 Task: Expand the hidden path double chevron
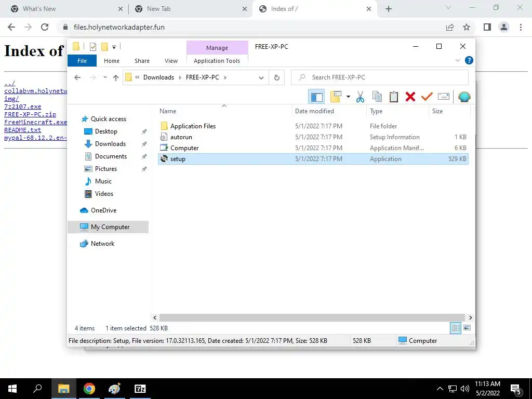(137, 77)
